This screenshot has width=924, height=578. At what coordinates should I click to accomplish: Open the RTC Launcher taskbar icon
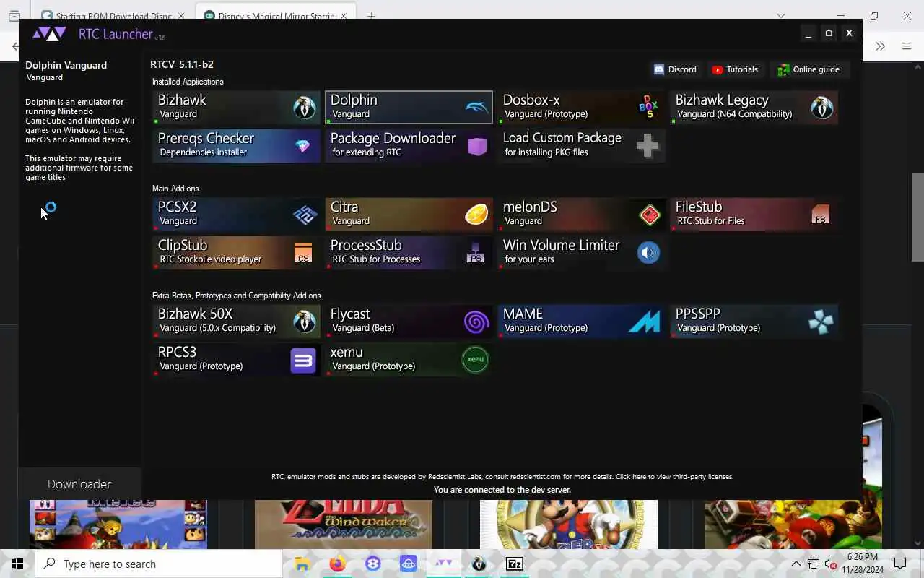(x=443, y=564)
